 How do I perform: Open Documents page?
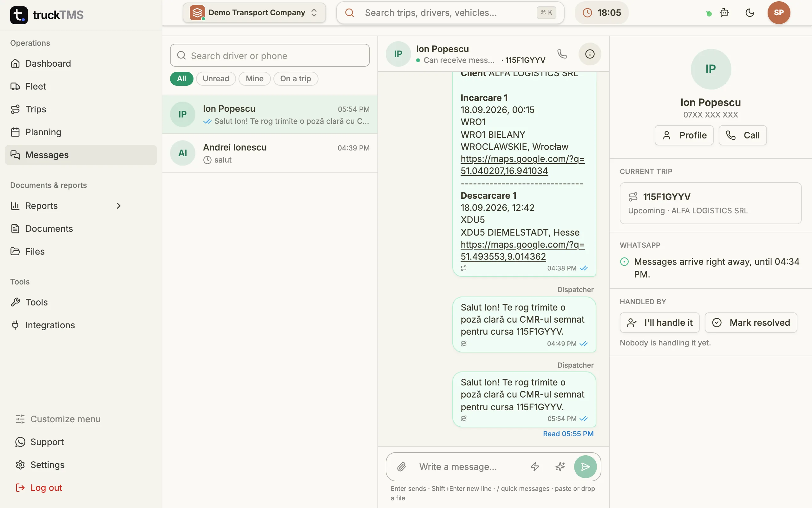point(81,229)
